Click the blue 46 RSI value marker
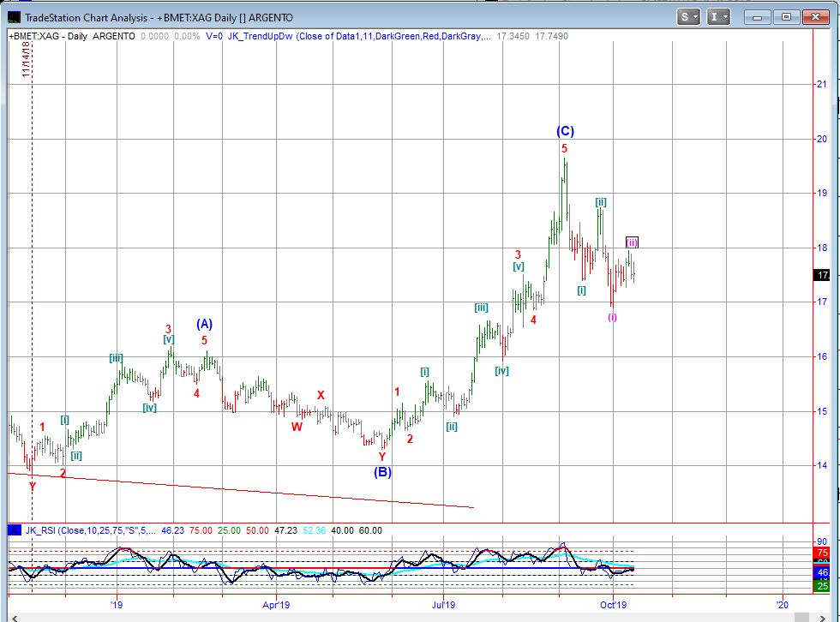The height and width of the screenshot is (622, 840). point(822,572)
